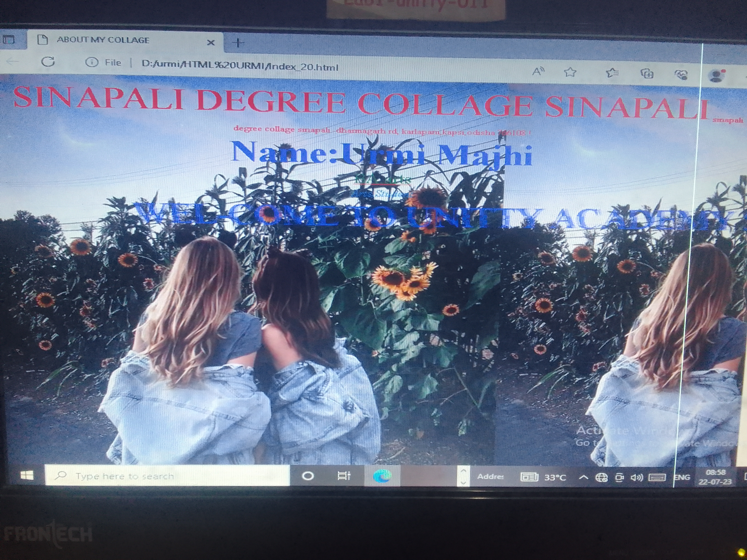Click Microsoft Edge icon in taskbar
The width and height of the screenshot is (747, 560).
(x=382, y=476)
